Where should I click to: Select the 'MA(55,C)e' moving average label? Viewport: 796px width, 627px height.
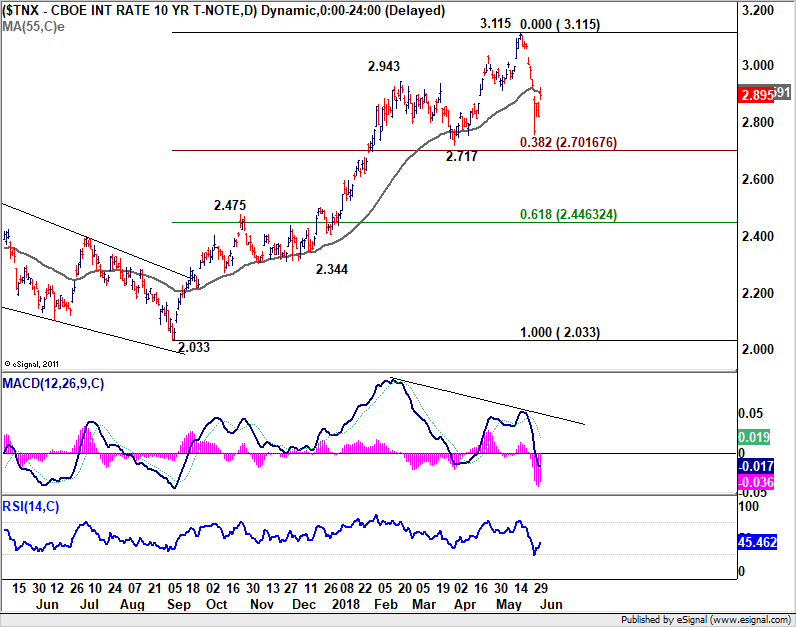tap(34, 26)
